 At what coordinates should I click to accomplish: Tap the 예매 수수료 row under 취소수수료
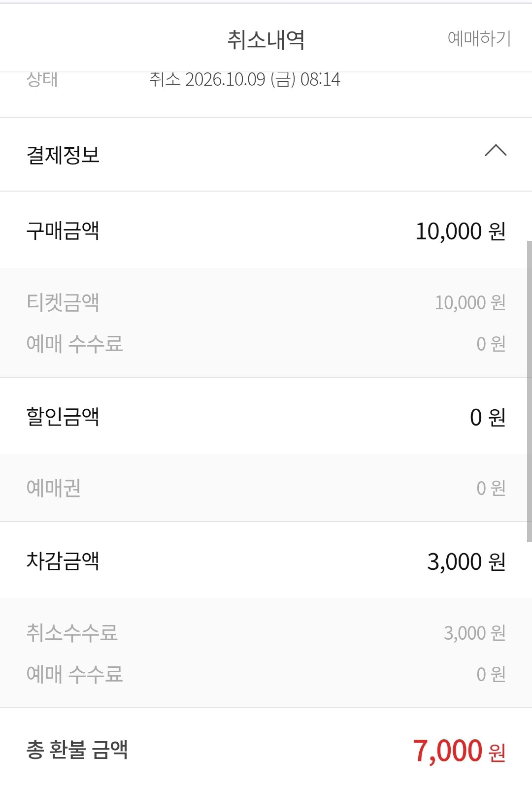point(266,674)
